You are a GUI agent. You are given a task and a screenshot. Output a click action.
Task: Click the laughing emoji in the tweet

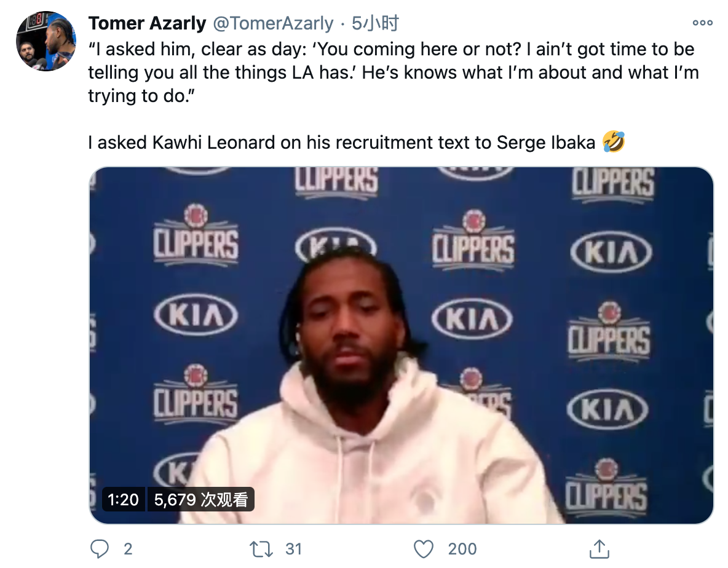tap(614, 143)
